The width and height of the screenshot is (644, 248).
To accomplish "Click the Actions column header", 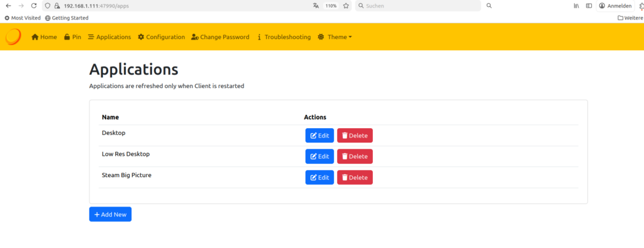I will click(x=315, y=117).
